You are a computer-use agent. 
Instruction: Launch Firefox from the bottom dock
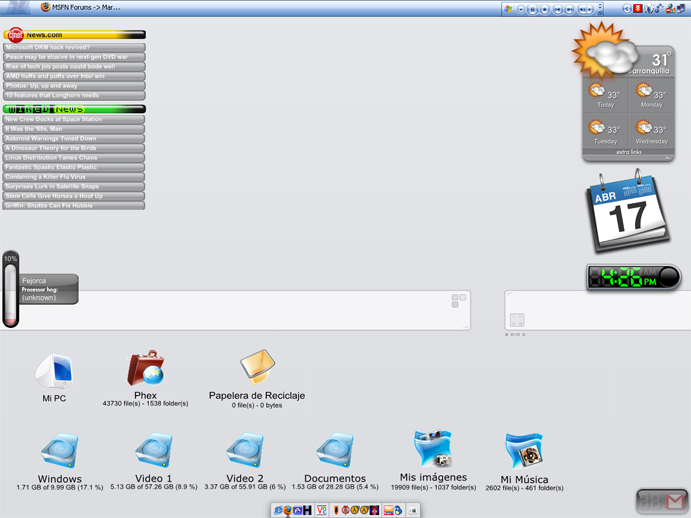(288, 510)
